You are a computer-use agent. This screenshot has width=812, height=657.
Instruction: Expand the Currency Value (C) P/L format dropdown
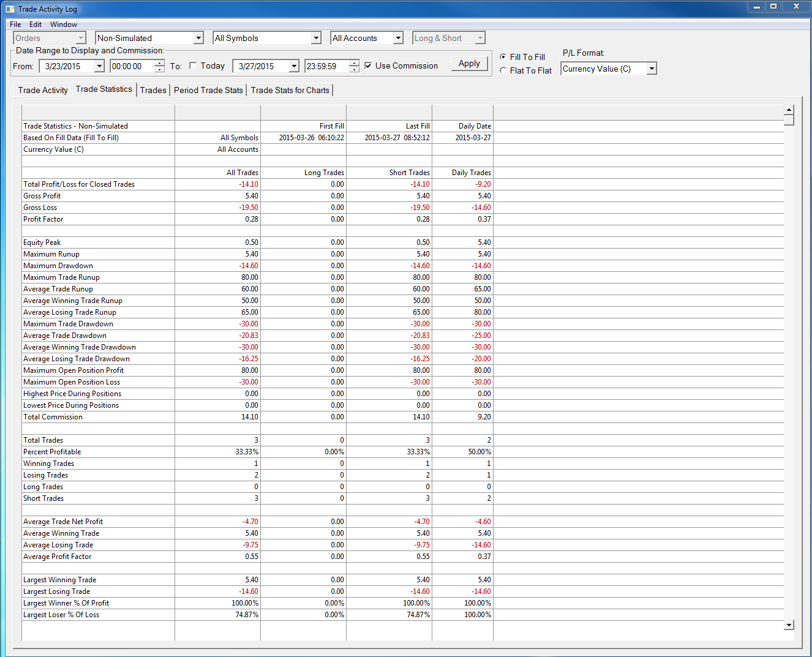pos(609,69)
